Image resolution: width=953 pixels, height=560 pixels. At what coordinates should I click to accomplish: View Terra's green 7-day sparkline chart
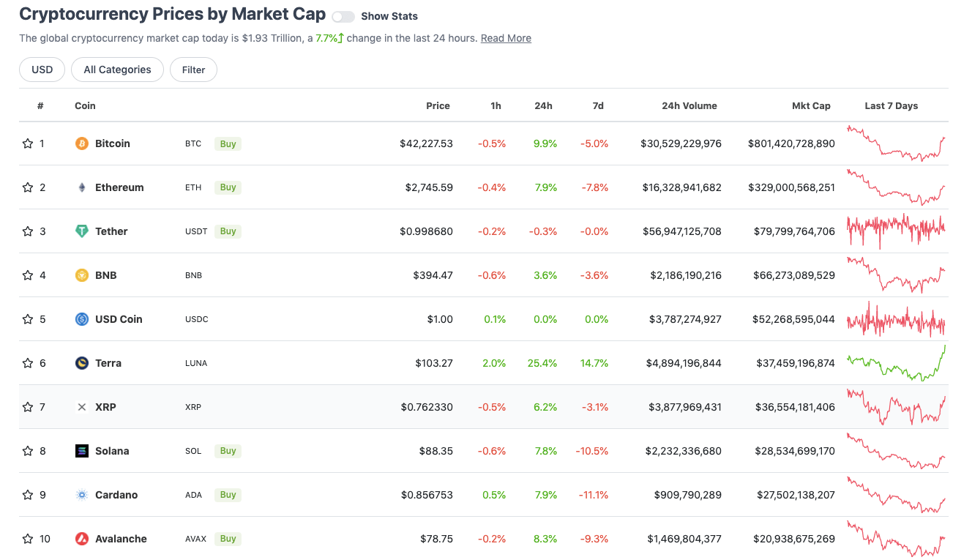(896, 363)
